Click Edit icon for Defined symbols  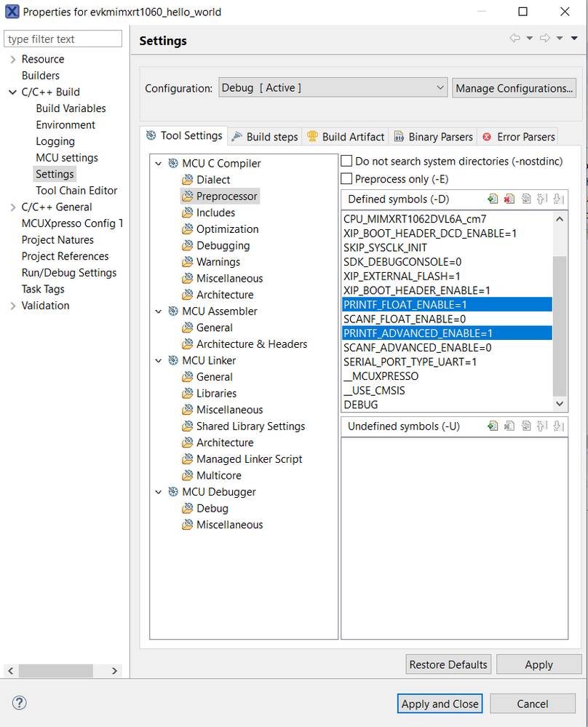[x=526, y=199]
